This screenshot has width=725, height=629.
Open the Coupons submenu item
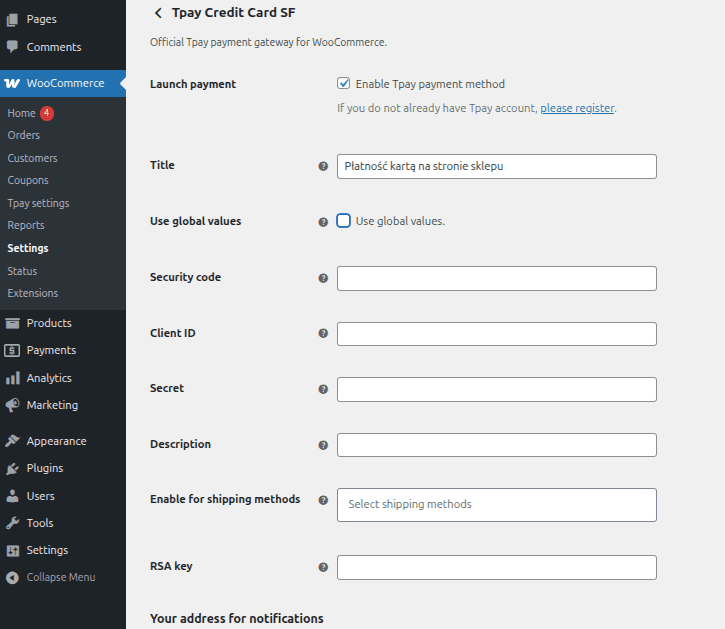point(28,180)
